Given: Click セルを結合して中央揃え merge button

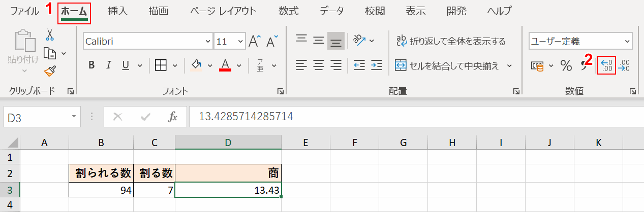Looking at the screenshot, I should coord(447,65).
